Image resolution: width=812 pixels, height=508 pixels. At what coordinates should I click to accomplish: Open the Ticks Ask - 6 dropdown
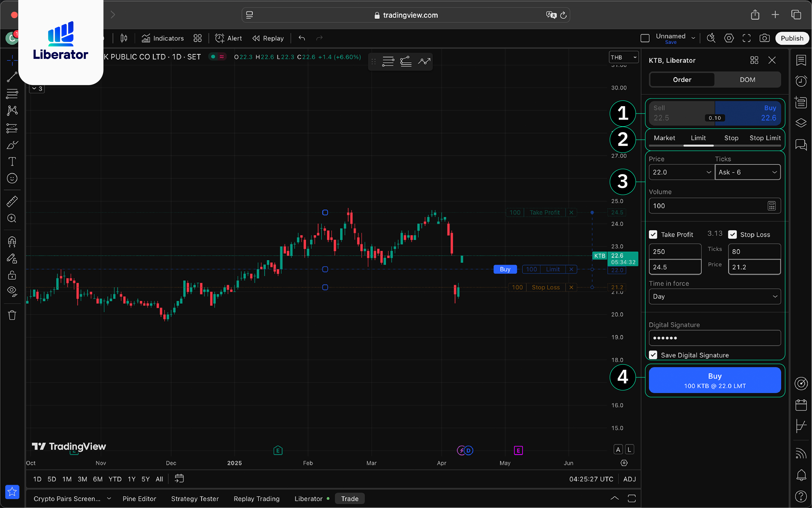747,172
